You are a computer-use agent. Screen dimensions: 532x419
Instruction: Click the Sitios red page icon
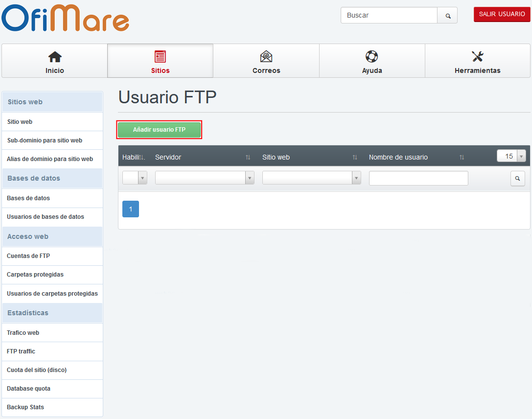(x=160, y=57)
